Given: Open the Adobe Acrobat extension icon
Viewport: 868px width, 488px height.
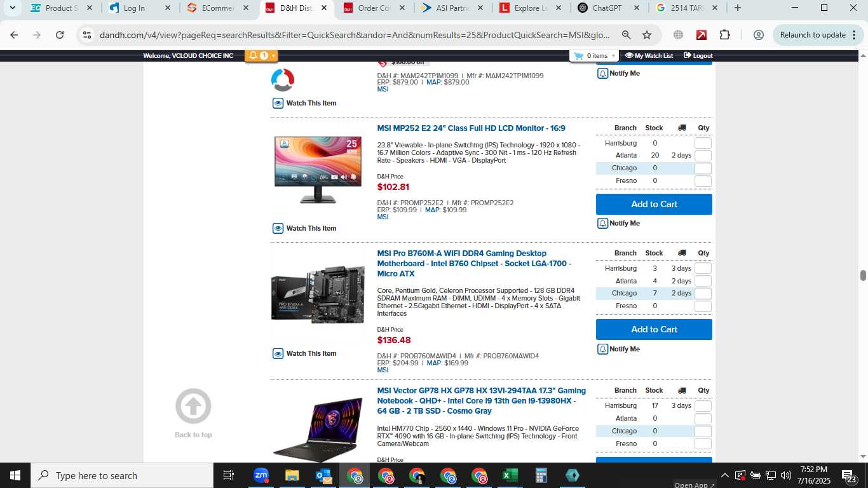Looking at the screenshot, I should tap(702, 35).
